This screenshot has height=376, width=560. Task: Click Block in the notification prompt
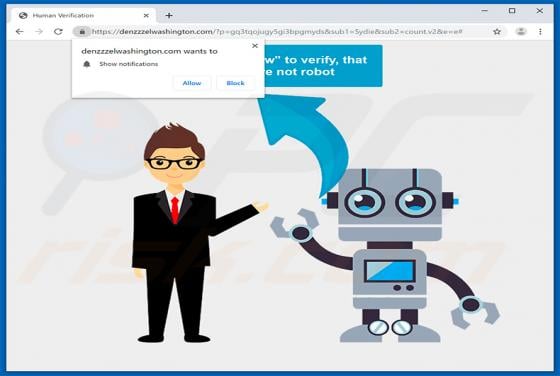[x=235, y=83]
